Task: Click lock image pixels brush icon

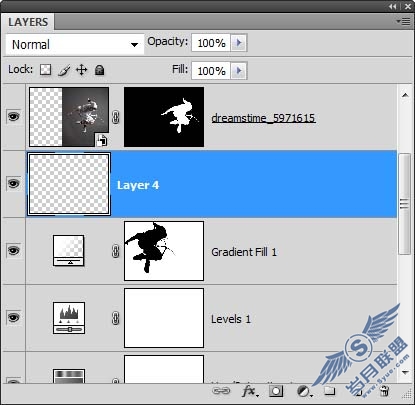Action: 64,70
